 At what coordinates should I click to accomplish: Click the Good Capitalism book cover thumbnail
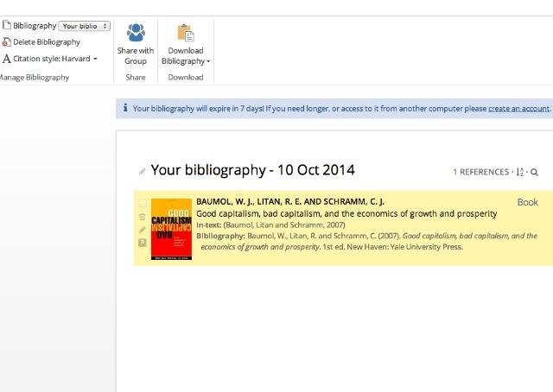[x=171, y=229]
